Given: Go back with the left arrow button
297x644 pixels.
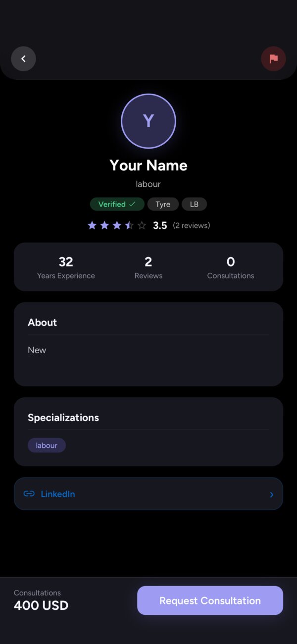Looking at the screenshot, I should (23, 59).
